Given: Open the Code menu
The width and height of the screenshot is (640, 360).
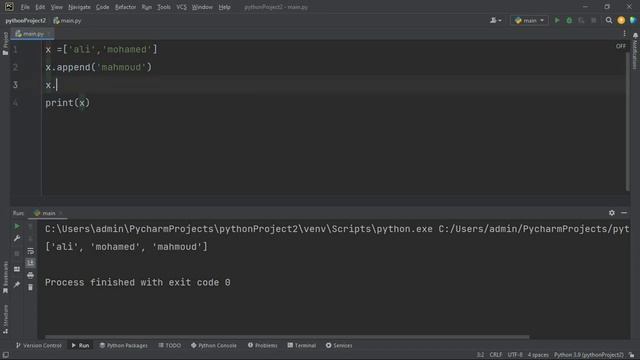Looking at the screenshot, I should point(102,7).
